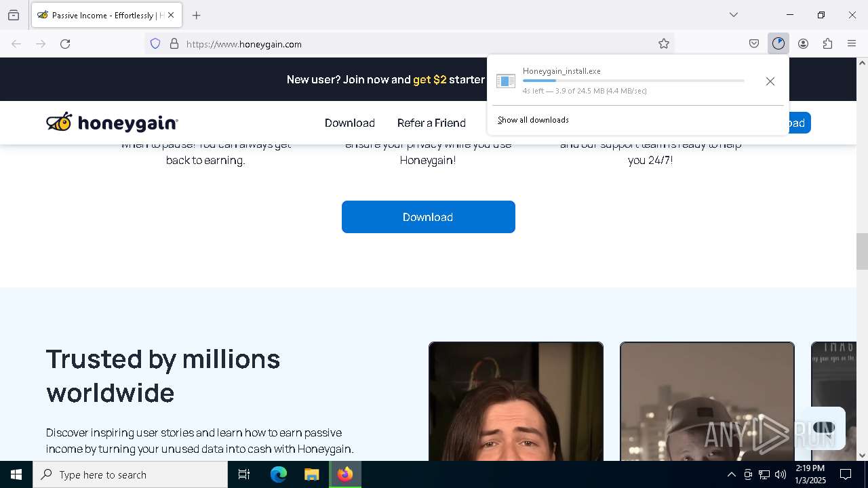
Task: Open clock showing 2:19 PM
Action: point(810,474)
